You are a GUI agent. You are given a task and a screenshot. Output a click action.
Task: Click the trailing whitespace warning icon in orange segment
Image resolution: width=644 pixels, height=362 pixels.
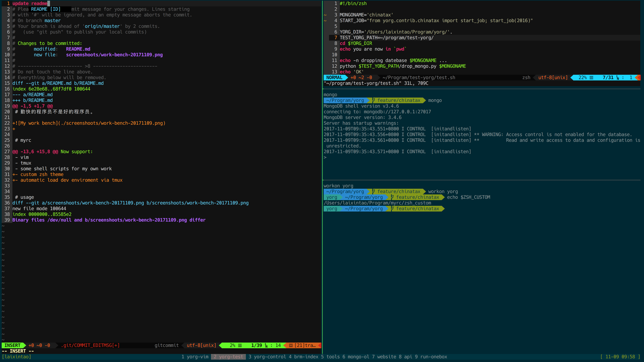tap(291, 345)
